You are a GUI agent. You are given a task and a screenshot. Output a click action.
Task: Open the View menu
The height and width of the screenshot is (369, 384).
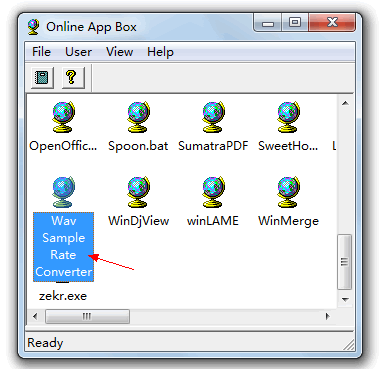[119, 52]
